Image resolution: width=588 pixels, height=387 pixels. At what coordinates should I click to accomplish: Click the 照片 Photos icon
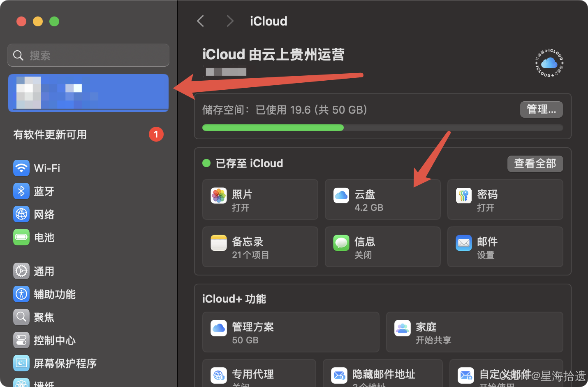[x=219, y=196]
